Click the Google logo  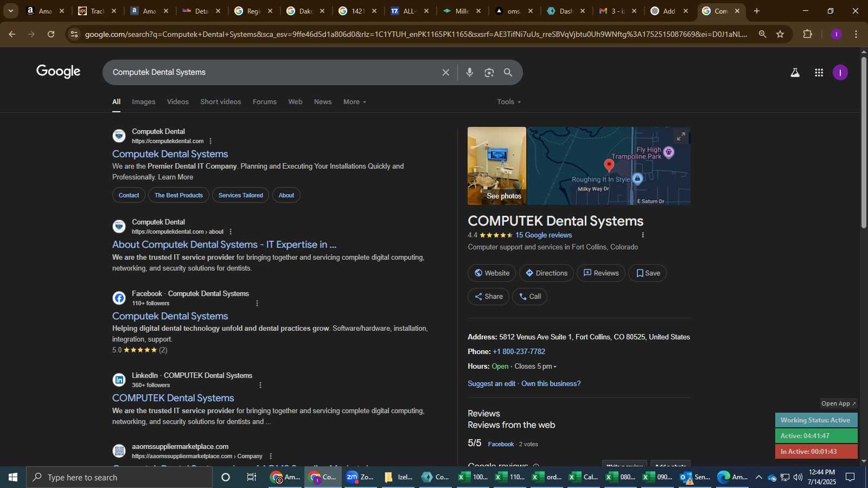coord(58,72)
